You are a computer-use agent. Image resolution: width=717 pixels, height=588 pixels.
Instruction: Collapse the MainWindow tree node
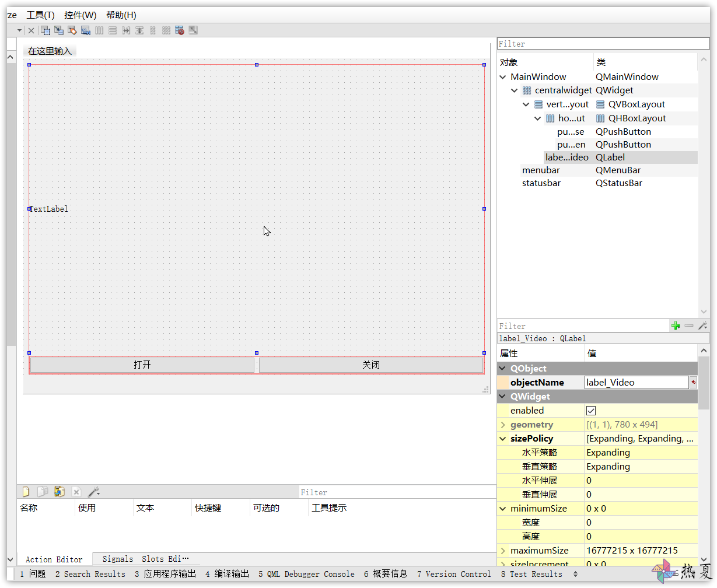click(x=503, y=76)
